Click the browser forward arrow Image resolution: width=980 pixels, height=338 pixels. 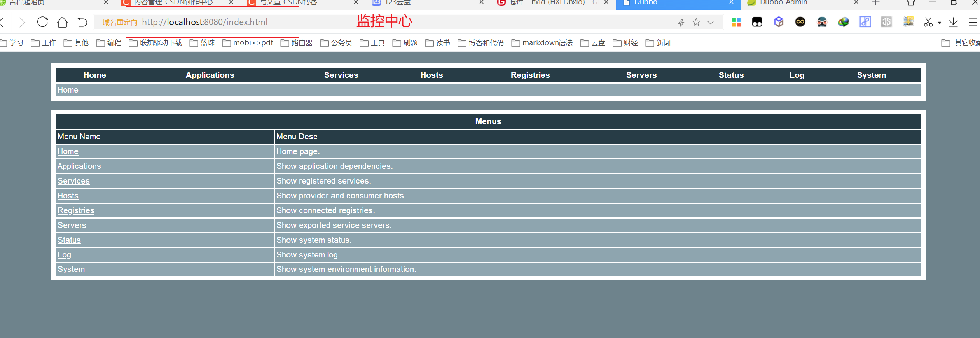click(22, 22)
